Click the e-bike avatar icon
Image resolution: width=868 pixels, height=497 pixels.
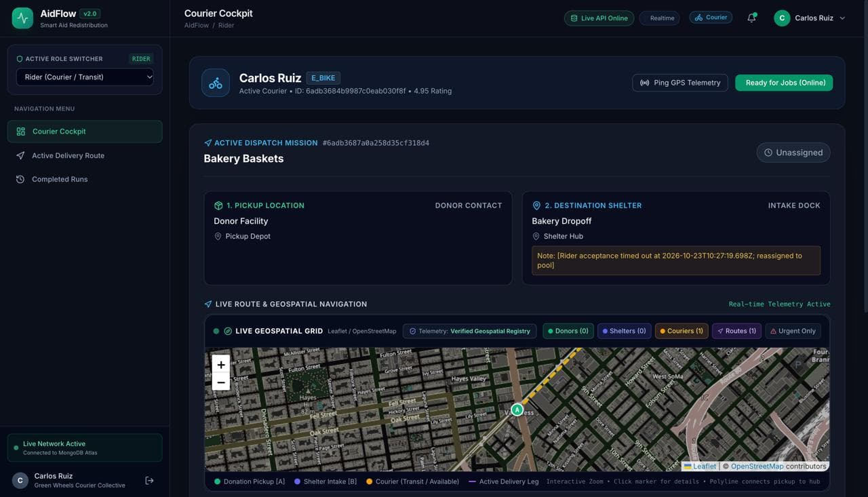point(216,83)
